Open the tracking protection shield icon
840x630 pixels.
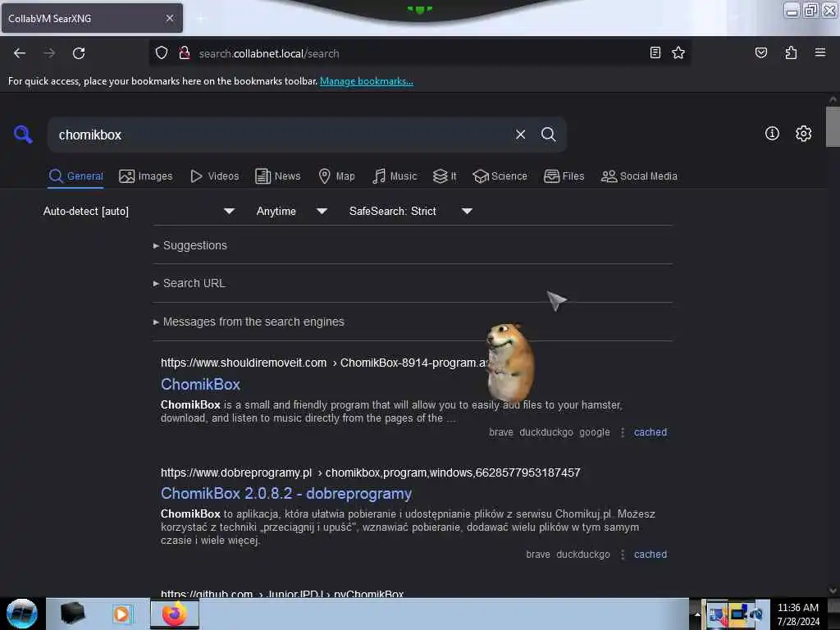coord(162,53)
